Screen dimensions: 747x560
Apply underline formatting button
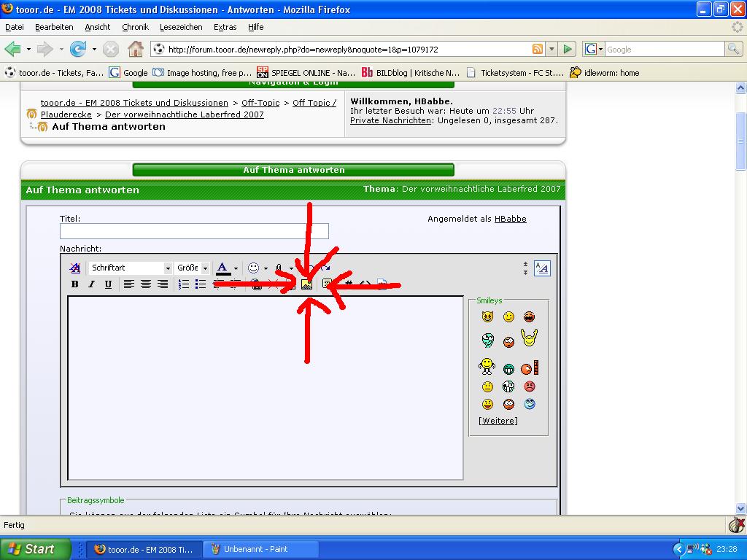point(108,284)
